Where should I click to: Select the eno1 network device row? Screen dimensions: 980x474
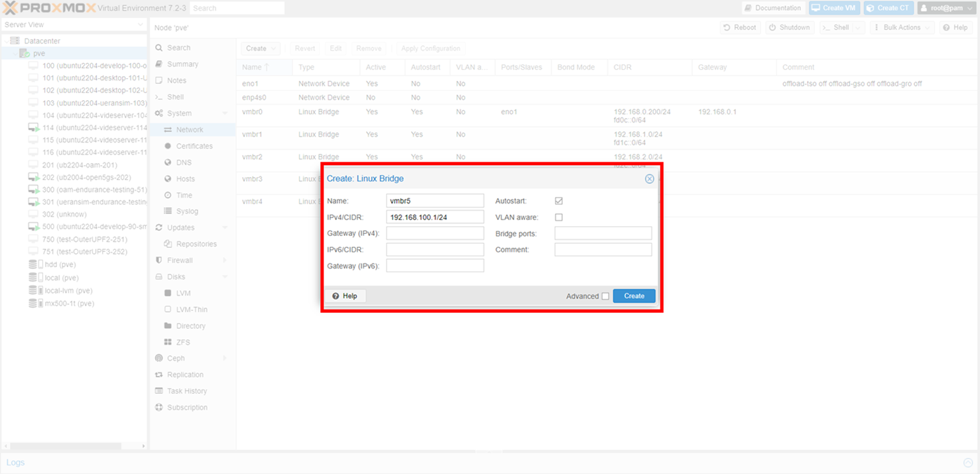tap(607, 84)
